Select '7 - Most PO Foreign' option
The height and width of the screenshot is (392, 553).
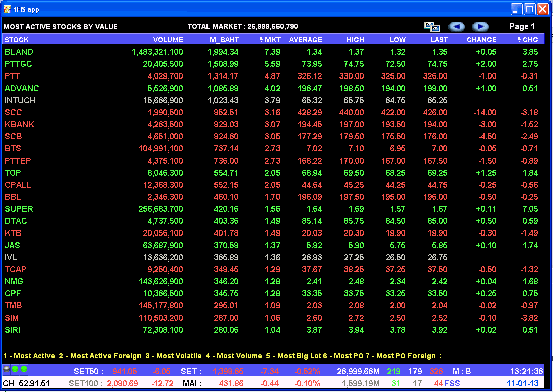point(400,356)
